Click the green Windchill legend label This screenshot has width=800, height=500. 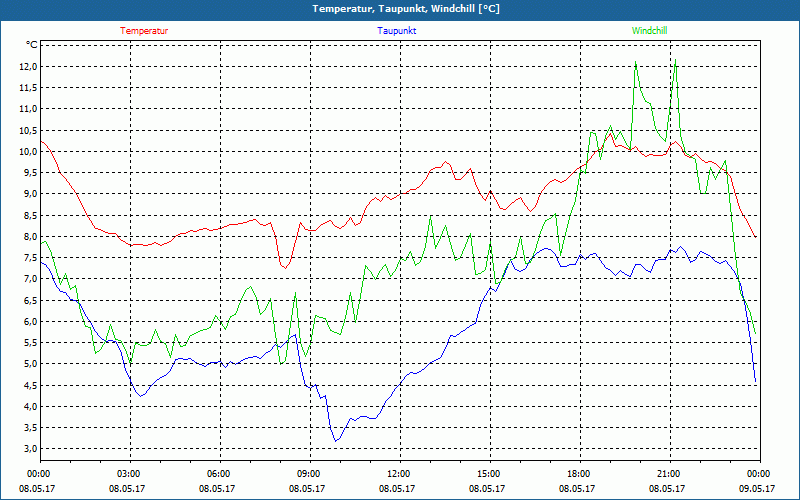tap(649, 31)
